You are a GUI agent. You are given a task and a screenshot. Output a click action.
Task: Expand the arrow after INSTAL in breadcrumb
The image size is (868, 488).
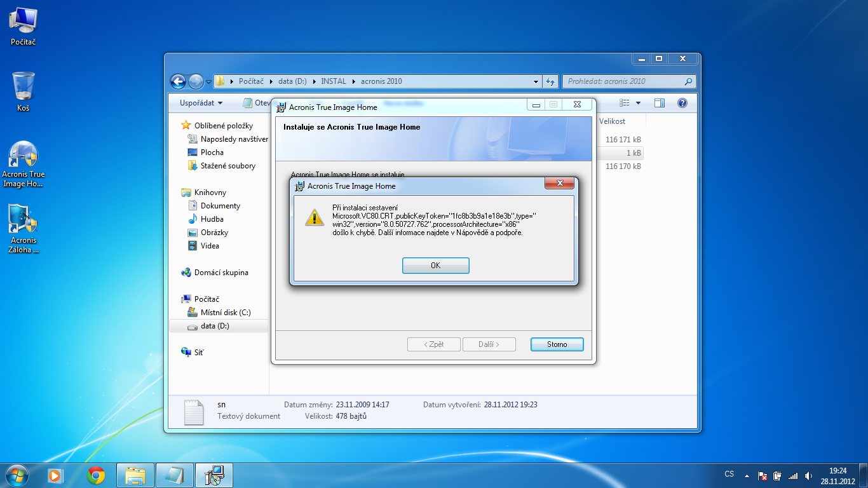(x=353, y=81)
